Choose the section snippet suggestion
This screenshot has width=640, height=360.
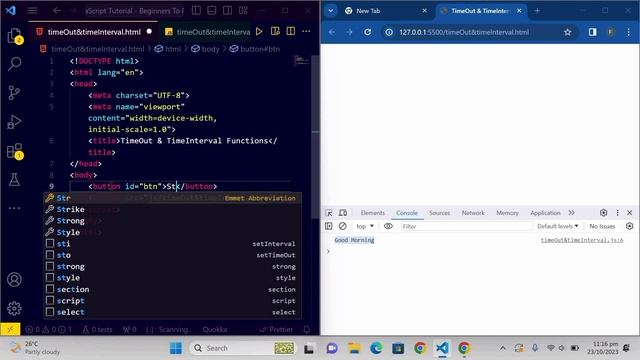pos(173,289)
